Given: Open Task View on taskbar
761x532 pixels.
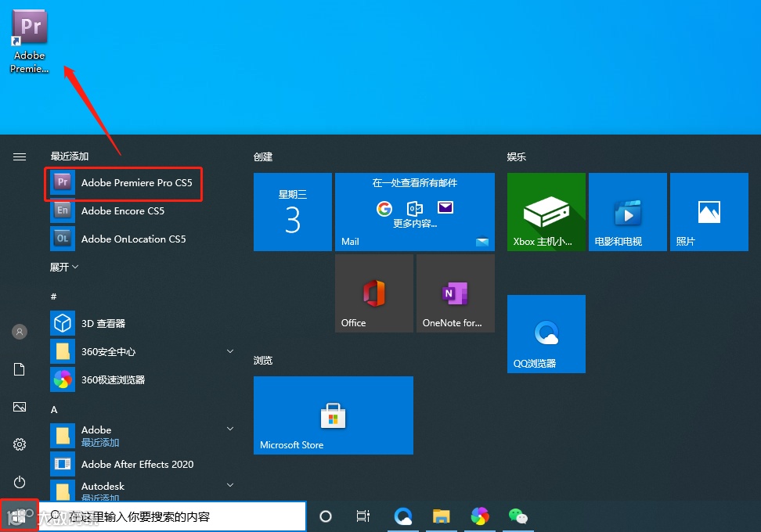Looking at the screenshot, I should pos(363,516).
